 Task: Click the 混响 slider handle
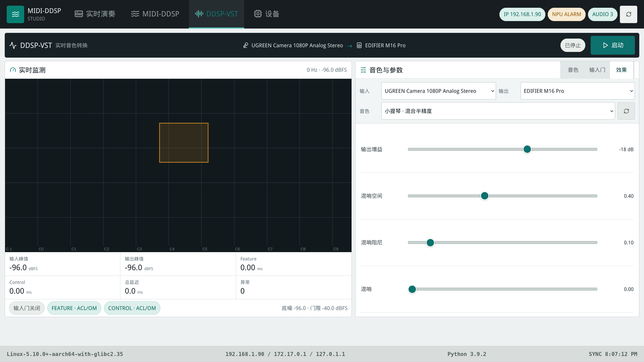(x=412, y=289)
